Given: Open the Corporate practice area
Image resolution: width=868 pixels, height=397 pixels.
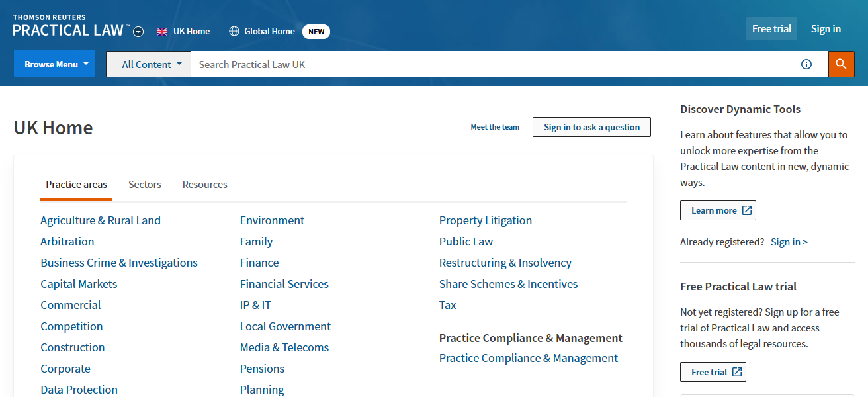Looking at the screenshot, I should tap(65, 369).
